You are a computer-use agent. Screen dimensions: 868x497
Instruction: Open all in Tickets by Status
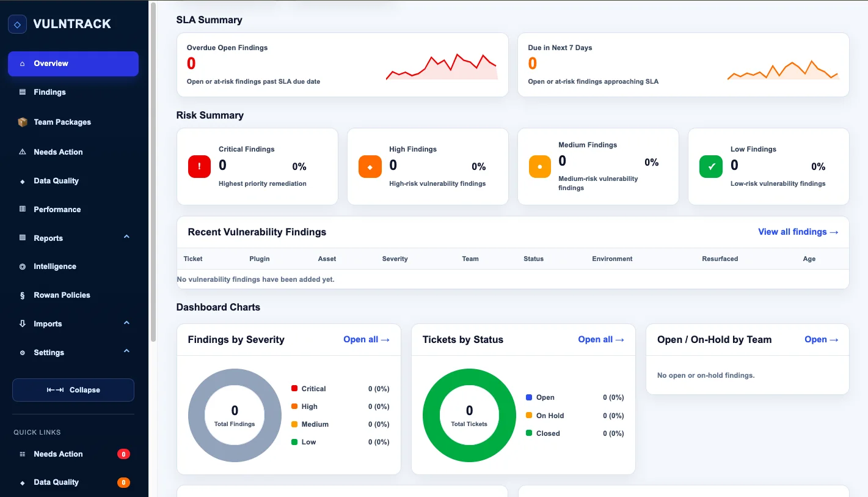[x=601, y=339]
